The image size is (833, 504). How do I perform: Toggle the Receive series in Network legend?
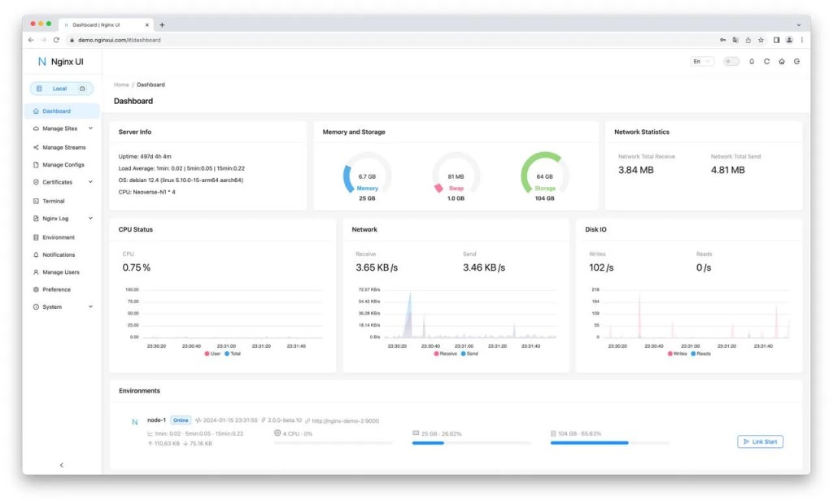pyautogui.click(x=446, y=354)
